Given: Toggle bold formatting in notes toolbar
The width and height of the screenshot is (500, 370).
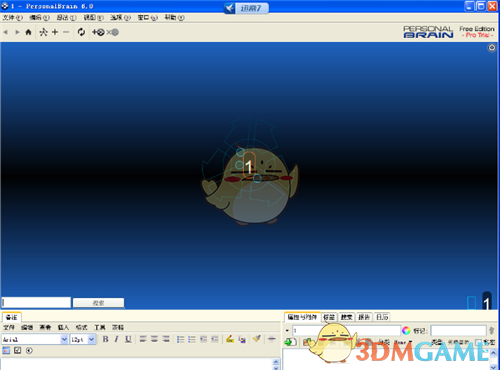Looking at the screenshot, I should 105,339.
